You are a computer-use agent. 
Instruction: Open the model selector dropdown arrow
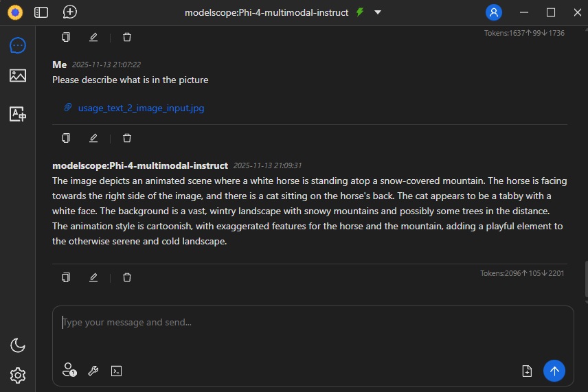[x=378, y=12]
